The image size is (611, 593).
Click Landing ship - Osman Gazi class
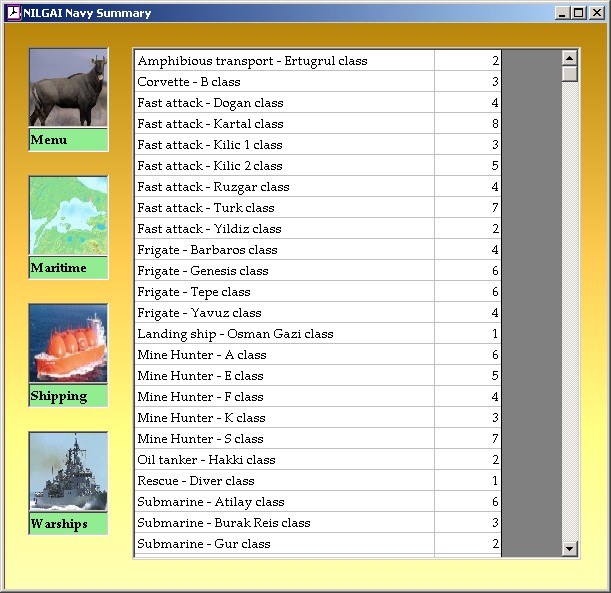(285, 334)
